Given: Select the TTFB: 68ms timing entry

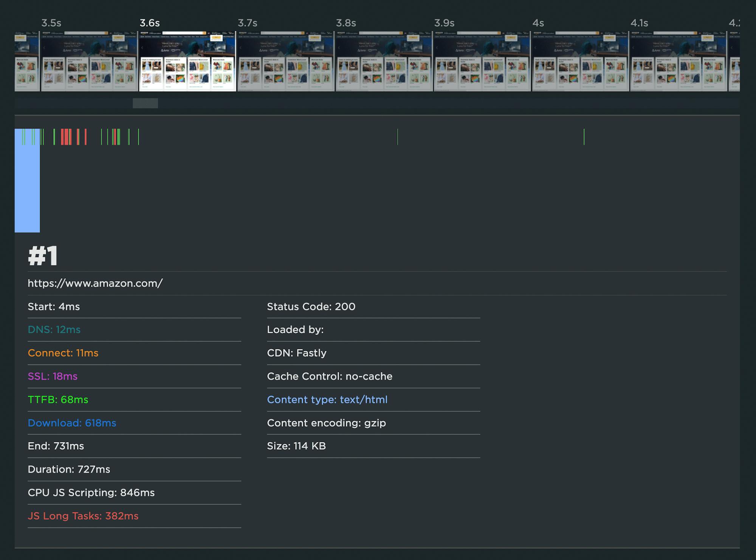Looking at the screenshot, I should (58, 400).
